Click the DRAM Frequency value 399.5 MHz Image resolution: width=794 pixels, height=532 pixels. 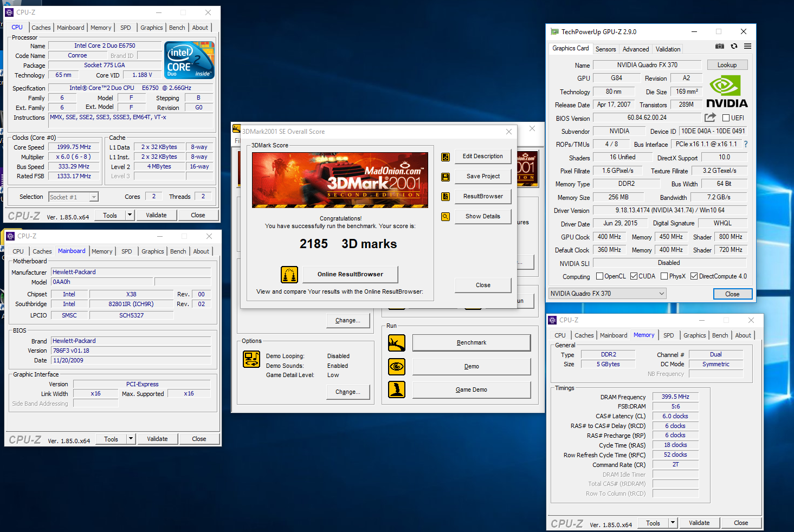pyautogui.click(x=675, y=397)
